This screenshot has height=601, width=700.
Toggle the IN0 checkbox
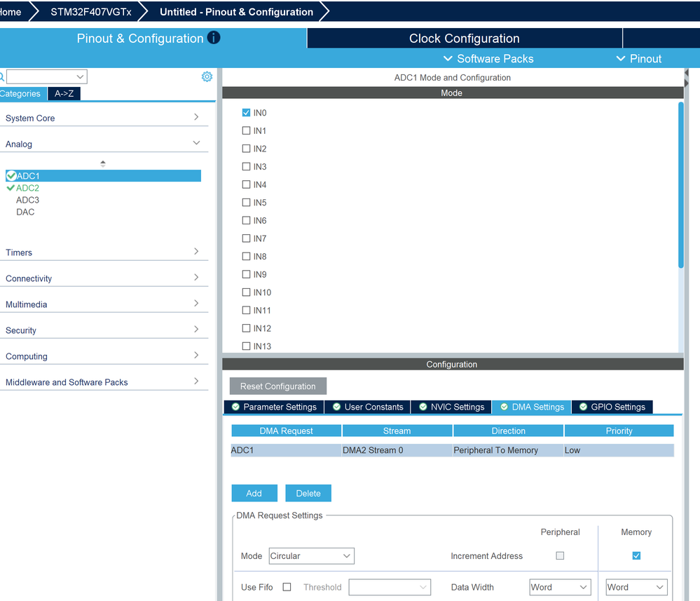(246, 113)
